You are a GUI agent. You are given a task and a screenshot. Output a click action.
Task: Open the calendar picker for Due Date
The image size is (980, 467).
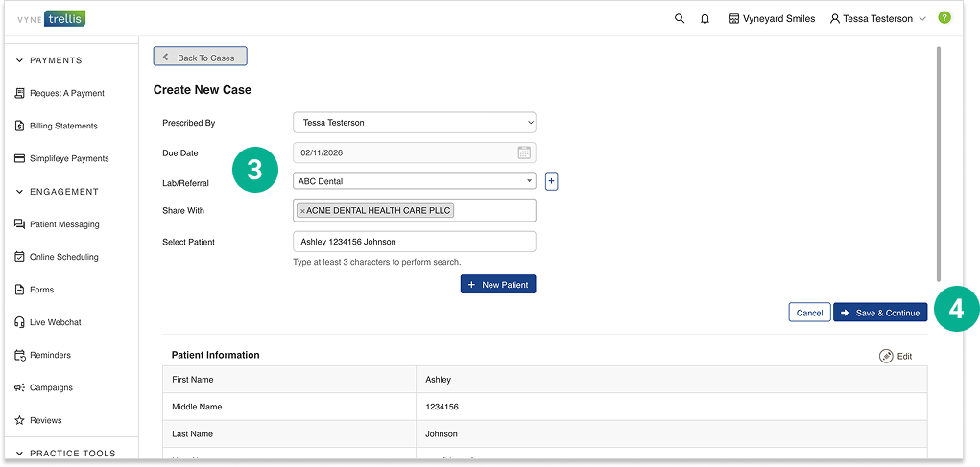(524, 152)
